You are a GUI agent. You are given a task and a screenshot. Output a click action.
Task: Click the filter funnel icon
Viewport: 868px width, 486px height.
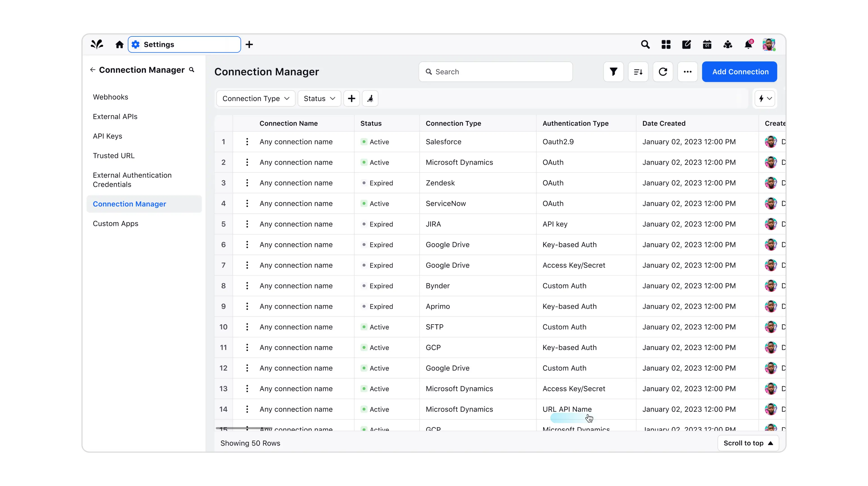[613, 72]
